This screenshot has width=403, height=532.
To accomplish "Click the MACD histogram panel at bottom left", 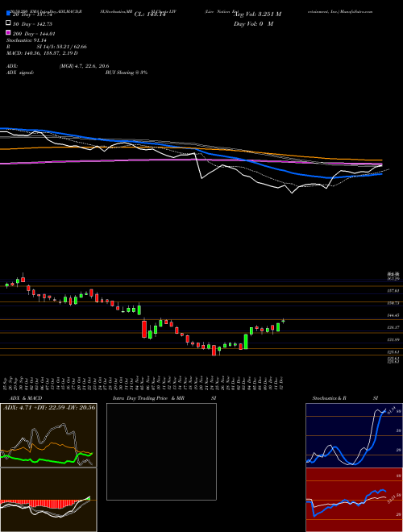I will coord(48,500).
